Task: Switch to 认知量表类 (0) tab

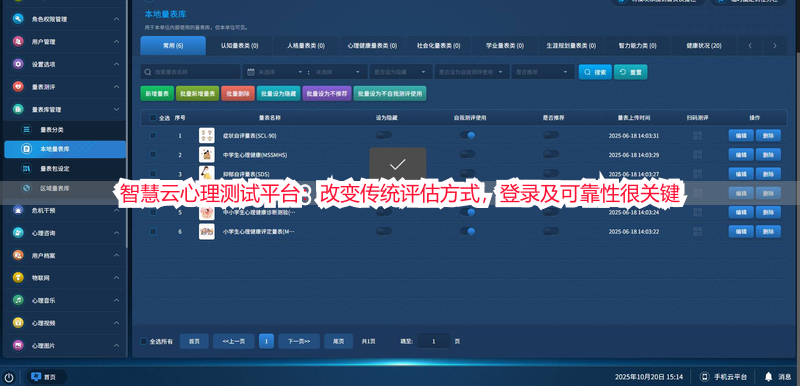Action: tap(239, 45)
